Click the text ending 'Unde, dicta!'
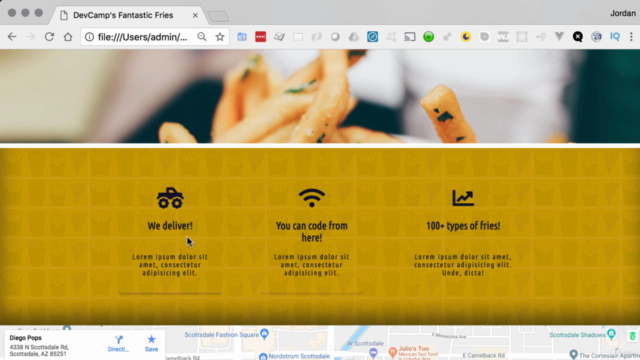Screen dimensions: 640x360 click(x=463, y=264)
